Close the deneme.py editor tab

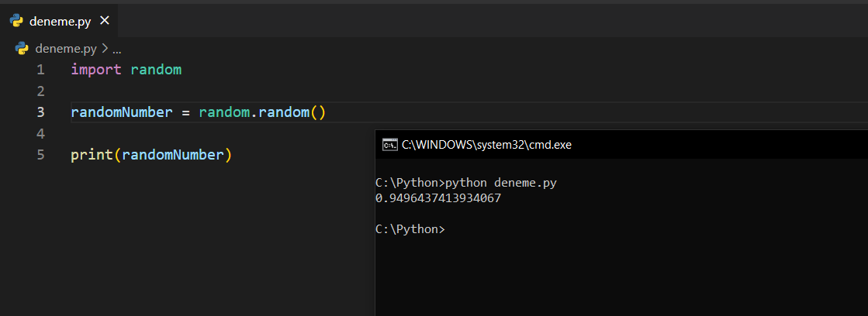pos(105,21)
